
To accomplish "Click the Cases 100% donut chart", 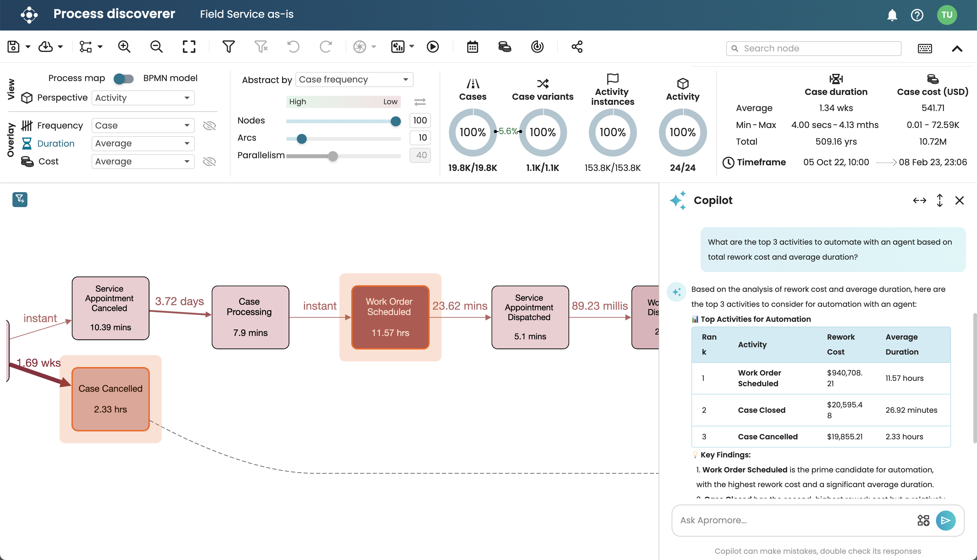I will 473,132.
